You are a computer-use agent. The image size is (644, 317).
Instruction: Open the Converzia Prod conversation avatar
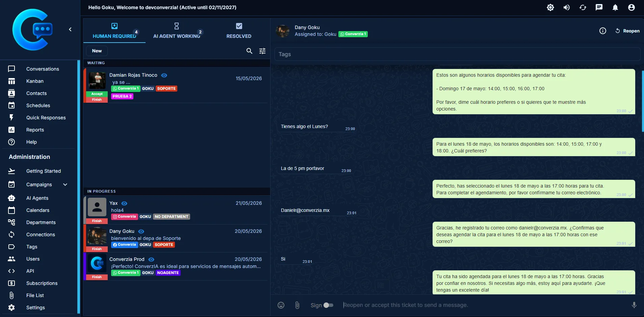[x=97, y=264]
